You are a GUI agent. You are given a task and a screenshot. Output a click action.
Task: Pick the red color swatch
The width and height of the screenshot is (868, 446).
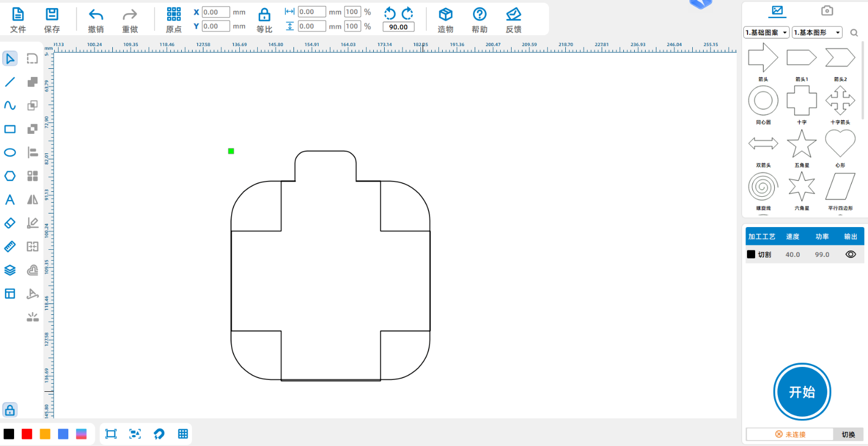(x=27, y=434)
